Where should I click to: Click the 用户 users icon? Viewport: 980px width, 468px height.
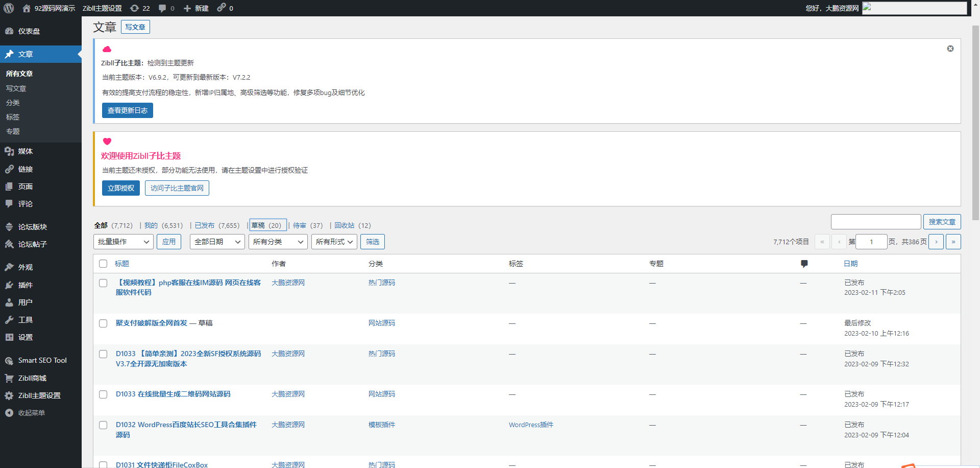(9, 302)
